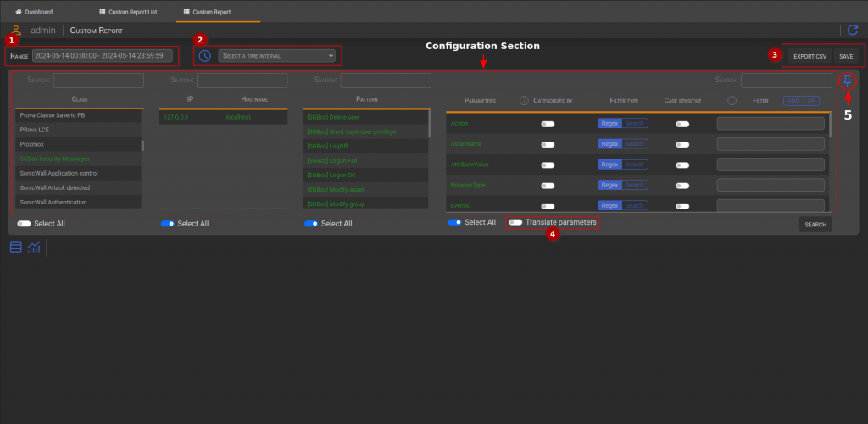Click the Hostname column header
The height and width of the screenshot is (424, 868).
[x=254, y=99]
